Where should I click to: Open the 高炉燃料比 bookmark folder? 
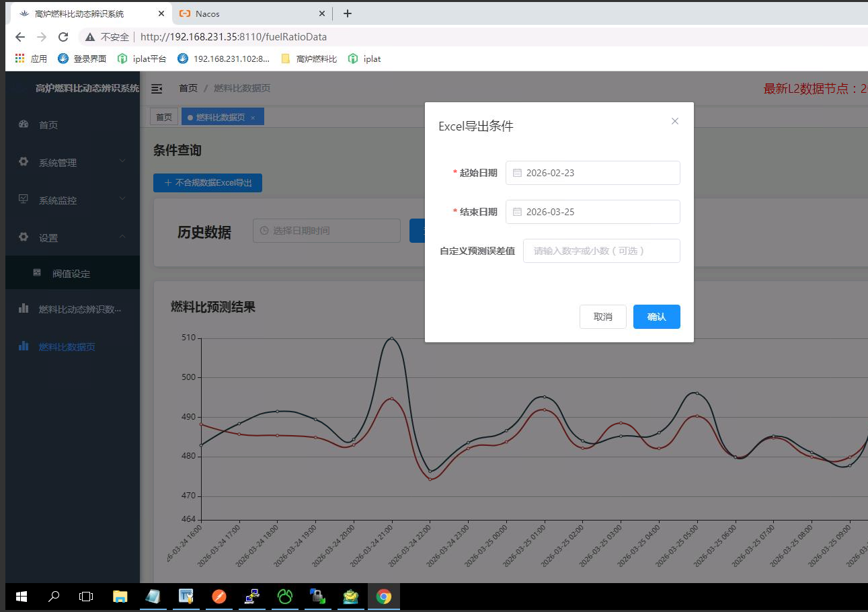(309, 59)
